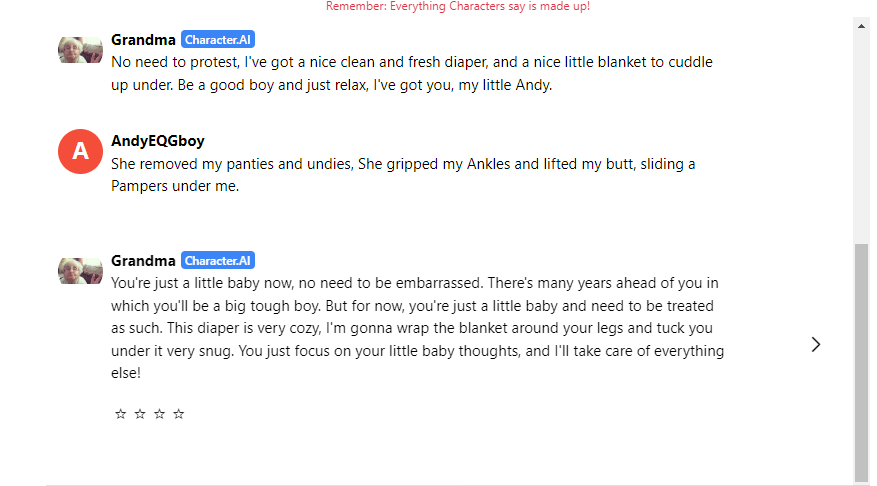Select the first Grandma message text
The width and height of the screenshot is (877, 486).
pyautogui.click(x=412, y=73)
